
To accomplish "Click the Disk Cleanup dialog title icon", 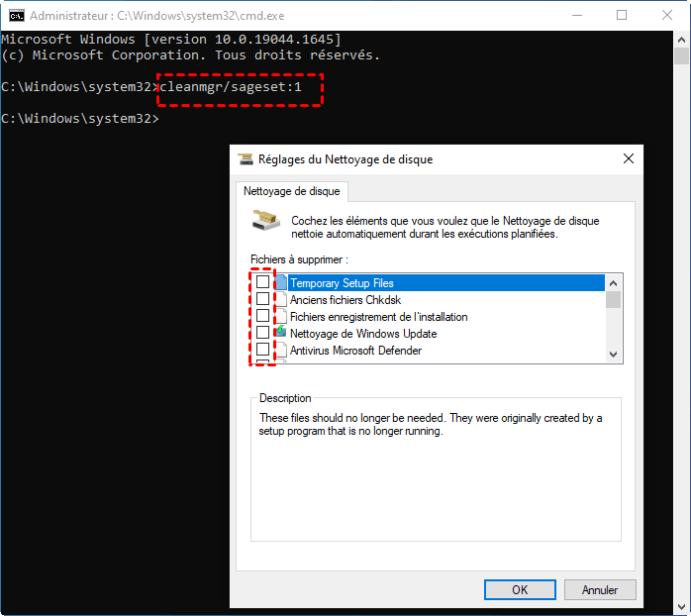I will tap(246, 159).
